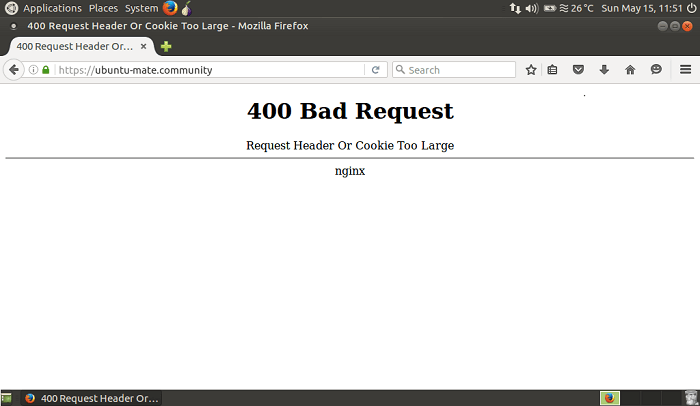Viewport: 700px width, 406px height.
Task: Open the clock showing Sun May 15, 11:51
Action: 642,8
